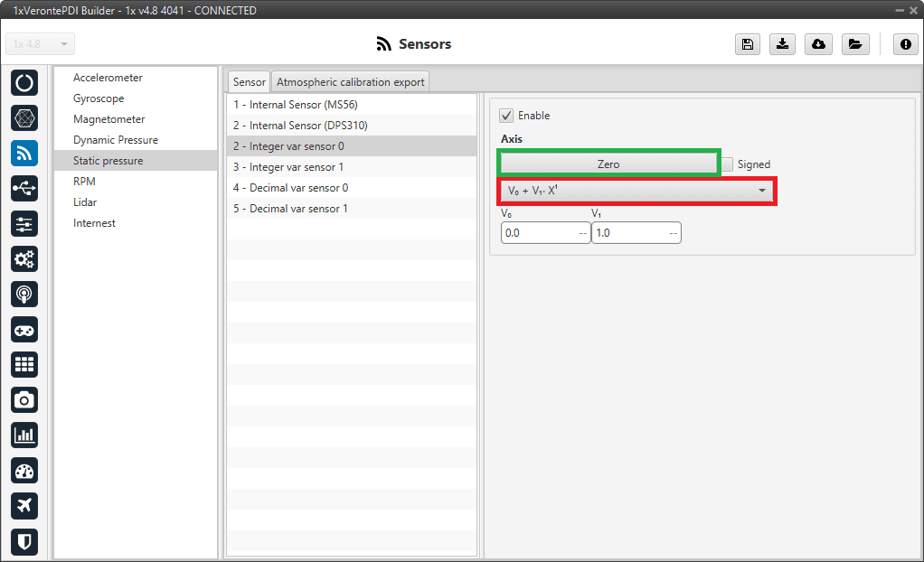Screen dimensions: 924x562
Task: Open the USB connections sidebar icon
Action: (x=24, y=188)
